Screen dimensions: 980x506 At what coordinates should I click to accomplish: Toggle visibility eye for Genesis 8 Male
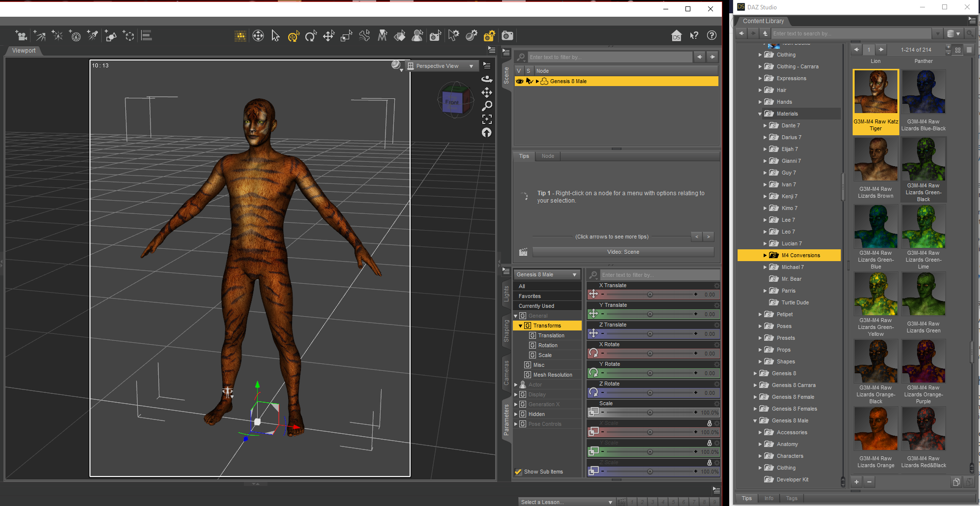click(520, 81)
